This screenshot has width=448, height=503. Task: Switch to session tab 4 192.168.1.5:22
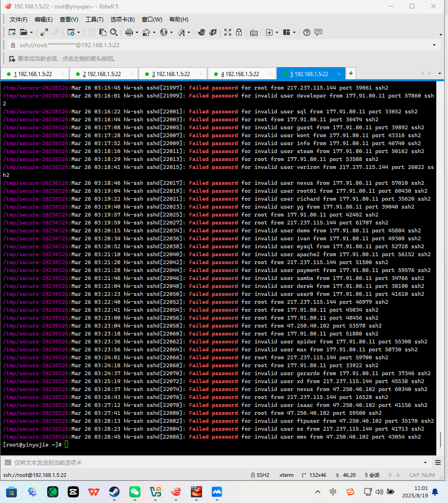pos(242,74)
